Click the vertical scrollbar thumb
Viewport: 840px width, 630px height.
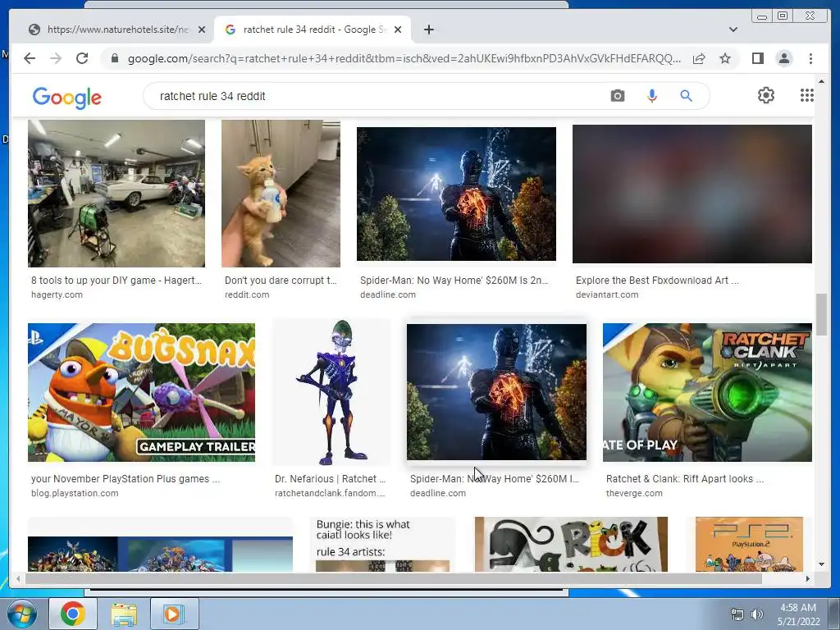(x=821, y=314)
